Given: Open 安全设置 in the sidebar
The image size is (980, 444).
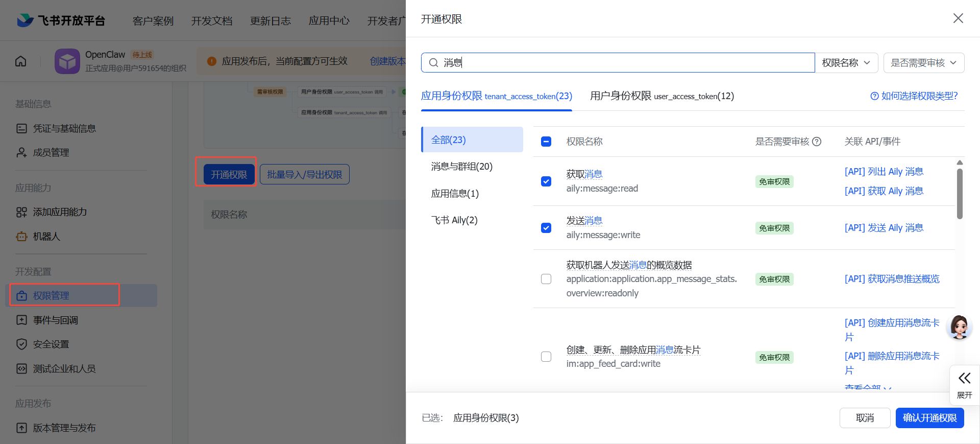Looking at the screenshot, I should (51, 344).
